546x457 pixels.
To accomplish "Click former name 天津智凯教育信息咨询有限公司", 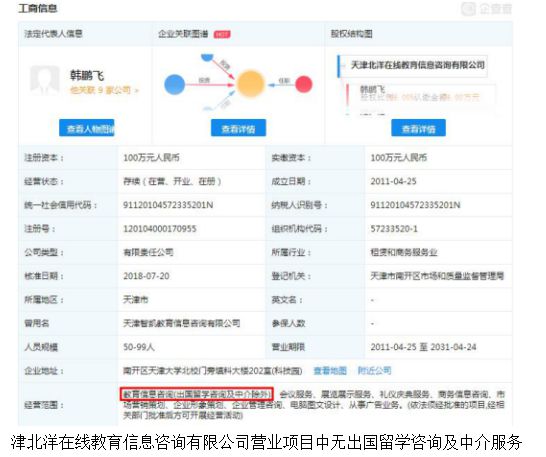I will click(182, 323).
